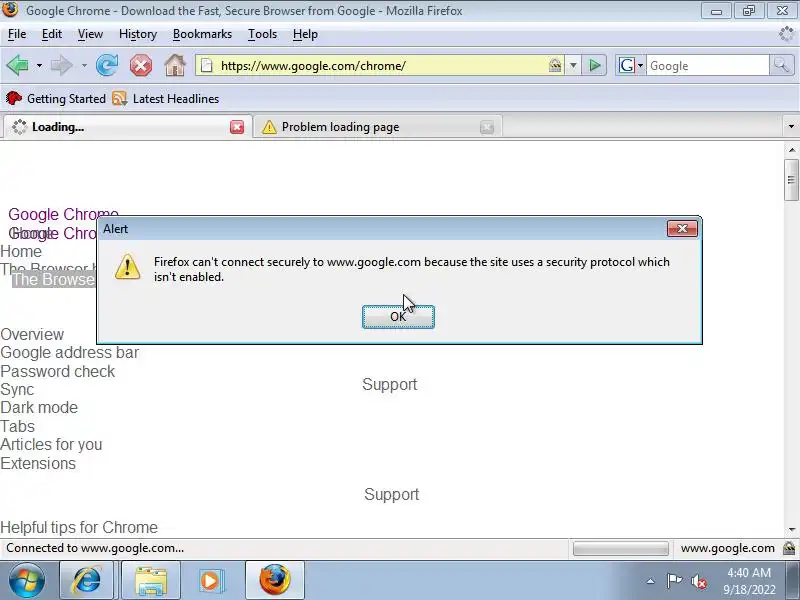Screen dimensions: 800x600
Task: Click OK in the Alert dialog
Action: [398, 317]
